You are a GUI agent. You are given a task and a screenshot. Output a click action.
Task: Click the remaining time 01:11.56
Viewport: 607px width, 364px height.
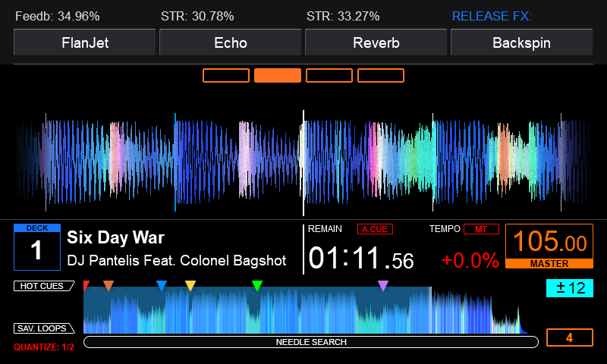pyautogui.click(x=361, y=258)
